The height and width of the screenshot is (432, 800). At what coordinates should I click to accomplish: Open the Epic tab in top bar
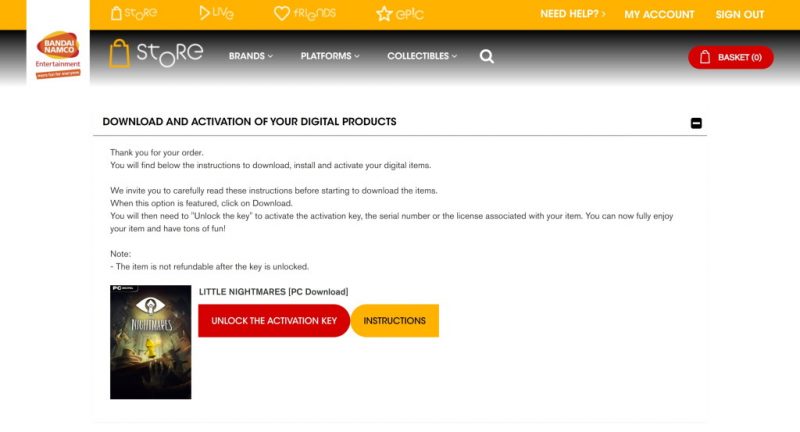[x=400, y=14]
